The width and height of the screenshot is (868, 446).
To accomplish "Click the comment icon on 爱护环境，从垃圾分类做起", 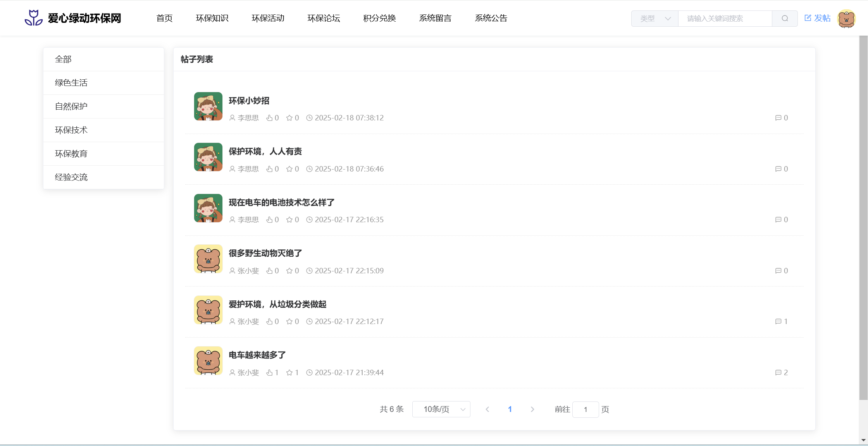I will (778, 321).
